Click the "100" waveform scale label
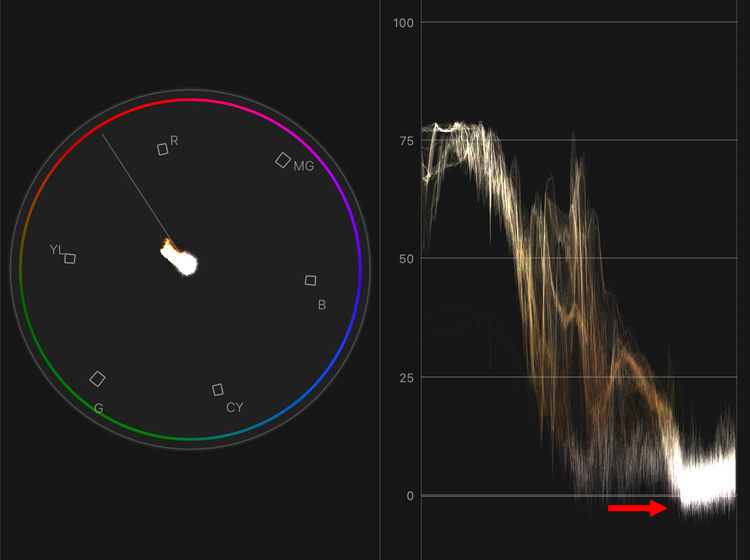Viewport: 750px width, 560px height. tap(403, 23)
